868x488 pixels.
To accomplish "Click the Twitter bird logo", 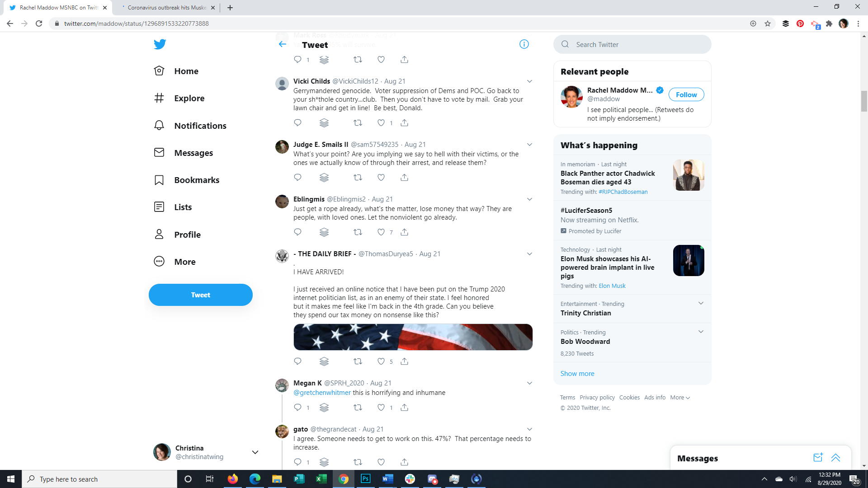I will coord(160,44).
